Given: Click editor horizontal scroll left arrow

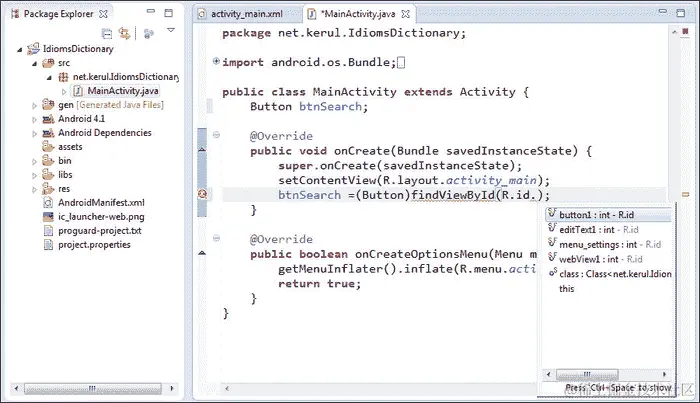Looking at the screenshot, I should coord(227,388).
